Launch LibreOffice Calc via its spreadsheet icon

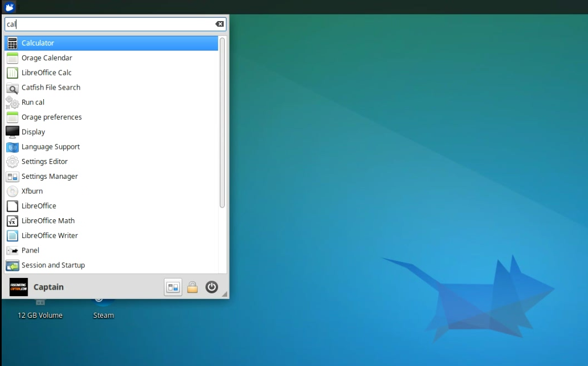coord(12,73)
